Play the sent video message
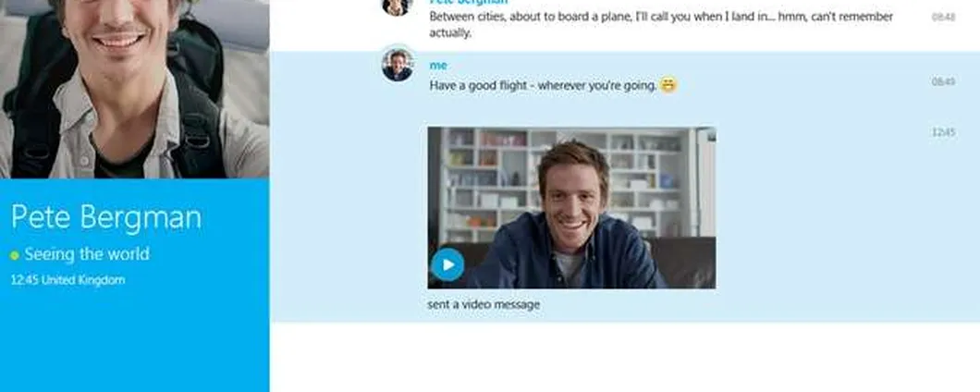The width and height of the screenshot is (980, 392). point(447,264)
